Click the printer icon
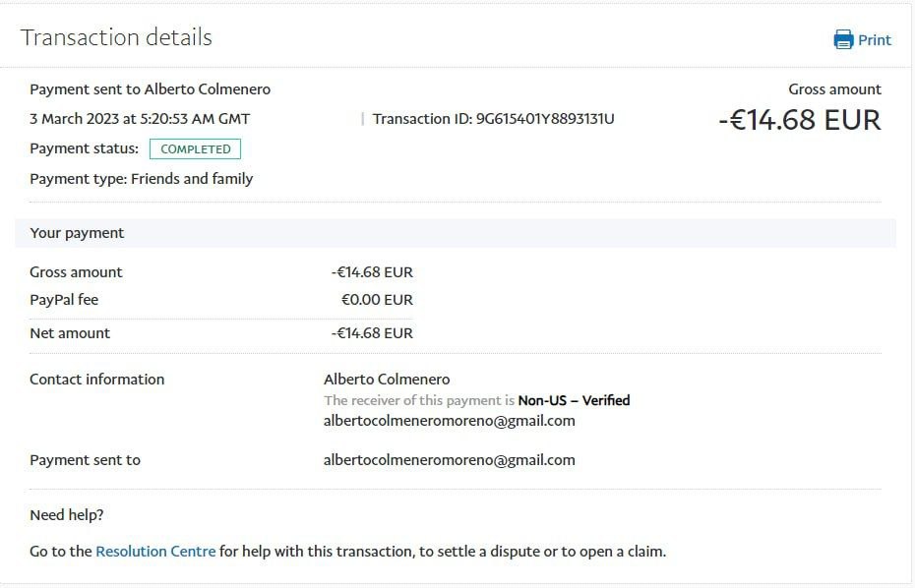This screenshot has height=588, width=915. coord(843,39)
